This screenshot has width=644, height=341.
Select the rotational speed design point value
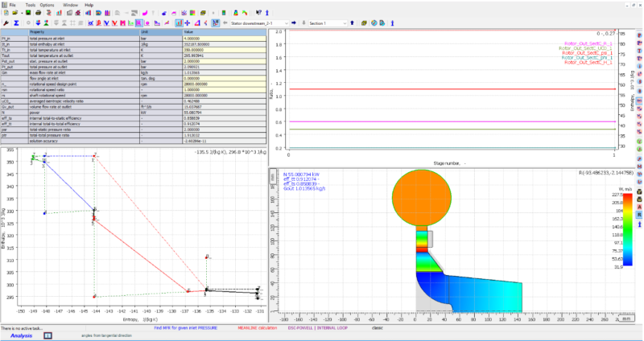225,84
